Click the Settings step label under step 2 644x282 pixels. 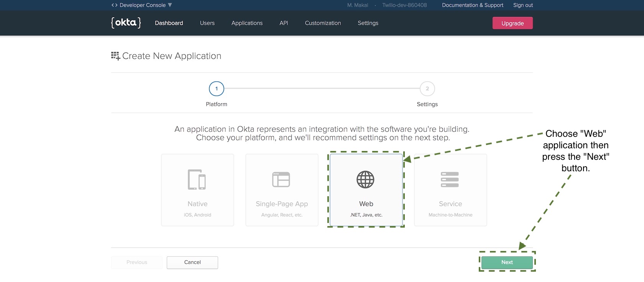pyautogui.click(x=427, y=104)
